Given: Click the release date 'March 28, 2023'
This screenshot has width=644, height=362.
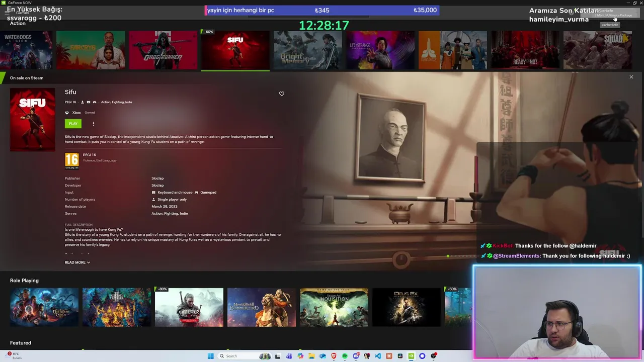Looking at the screenshot, I should 165,207.
